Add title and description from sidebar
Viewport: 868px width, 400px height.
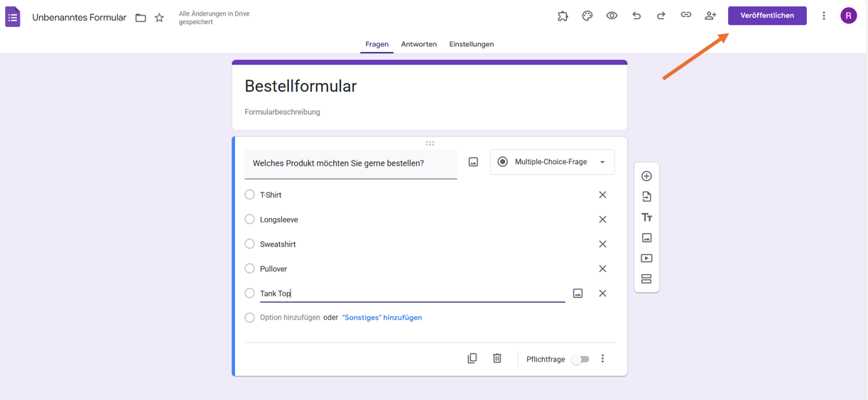(x=646, y=217)
